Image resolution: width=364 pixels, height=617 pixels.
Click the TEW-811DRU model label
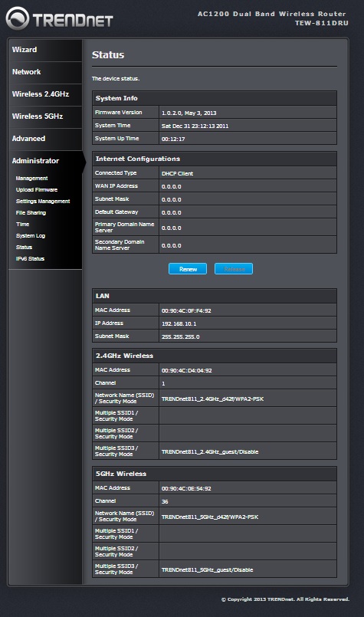click(322, 23)
